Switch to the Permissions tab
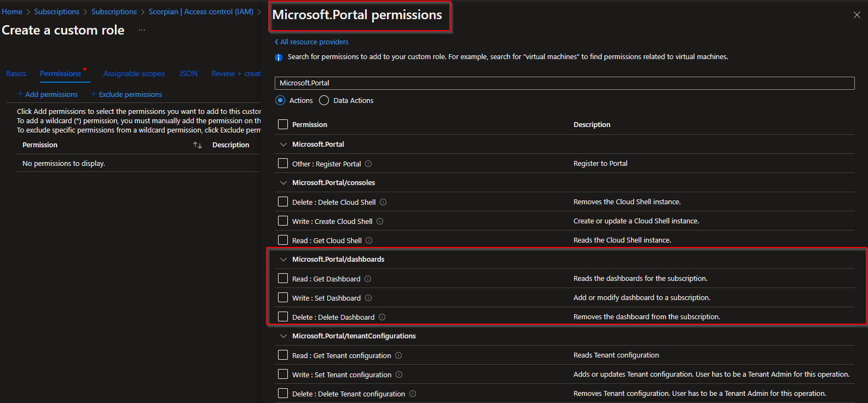This screenshot has height=403, width=868. pos(60,73)
